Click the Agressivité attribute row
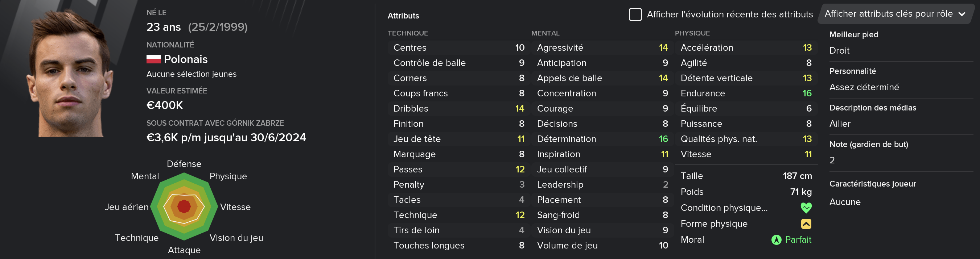 click(602, 48)
